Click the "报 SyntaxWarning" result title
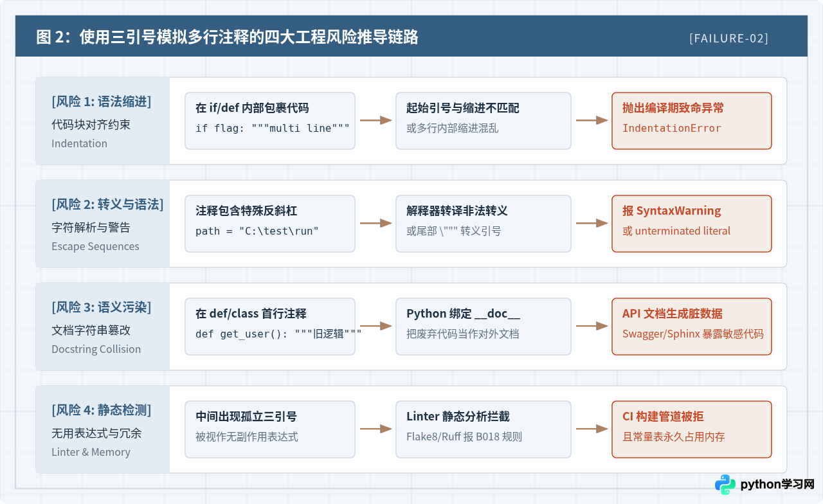Image resolution: width=823 pixels, height=504 pixels. [672, 211]
